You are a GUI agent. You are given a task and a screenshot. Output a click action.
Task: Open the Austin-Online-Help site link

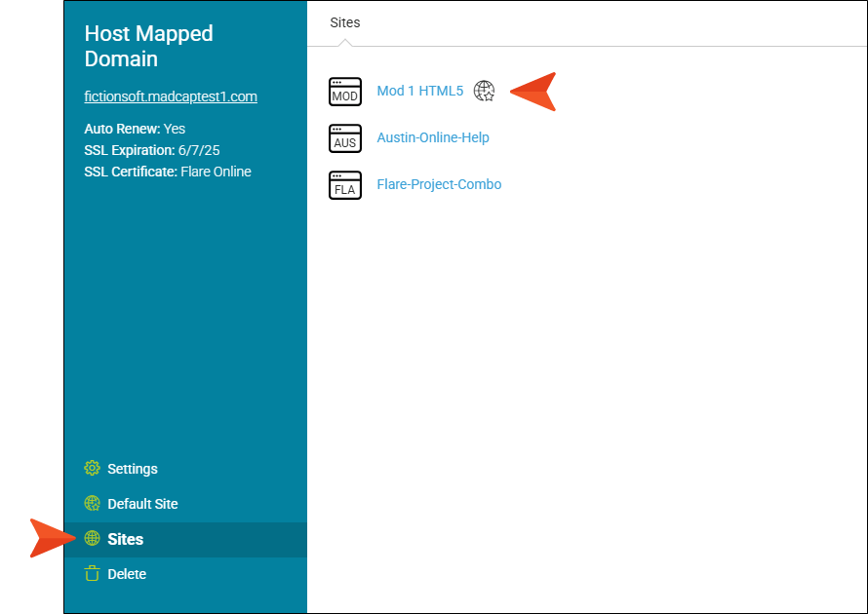coord(433,137)
